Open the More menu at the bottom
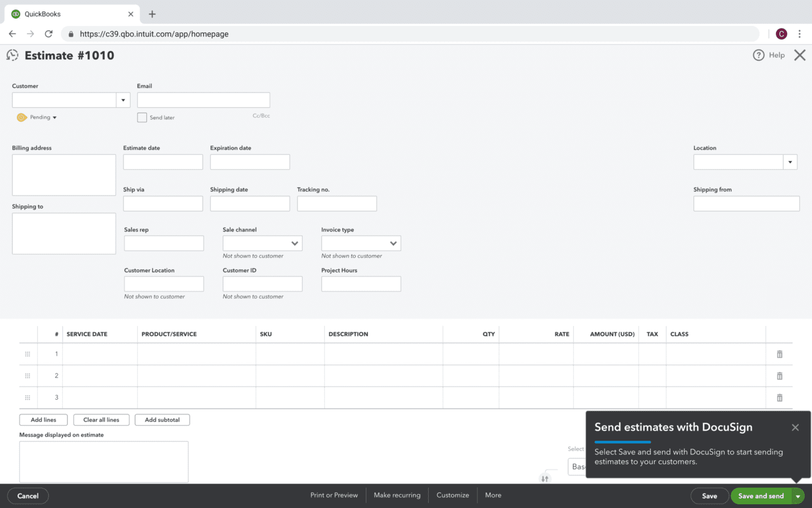The width and height of the screenshot is (812, 508). tap(493, 495)
